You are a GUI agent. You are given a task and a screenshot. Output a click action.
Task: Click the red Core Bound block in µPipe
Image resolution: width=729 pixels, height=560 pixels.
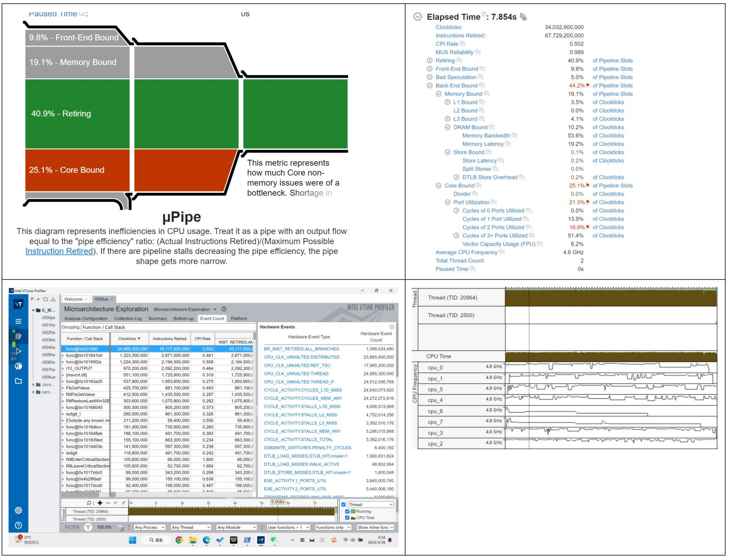77,170
